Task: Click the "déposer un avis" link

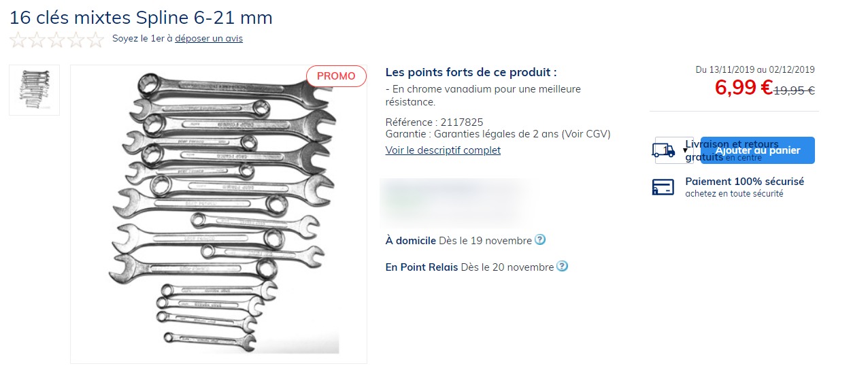Action: (x=208, y=39)
